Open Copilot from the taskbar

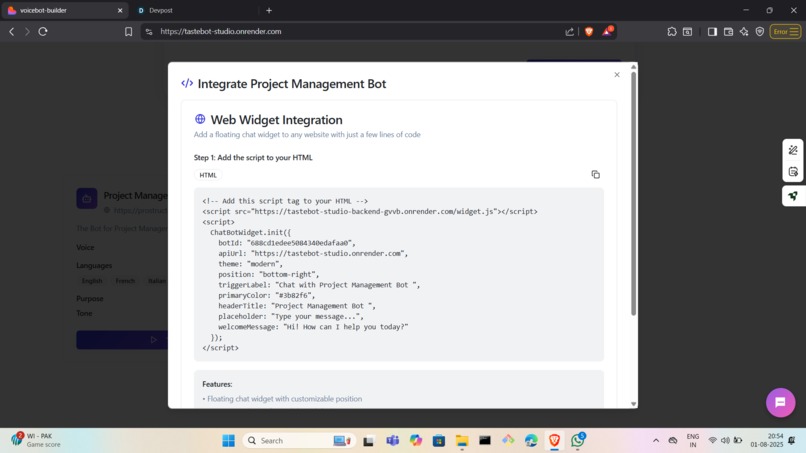[x=415, y=441]
